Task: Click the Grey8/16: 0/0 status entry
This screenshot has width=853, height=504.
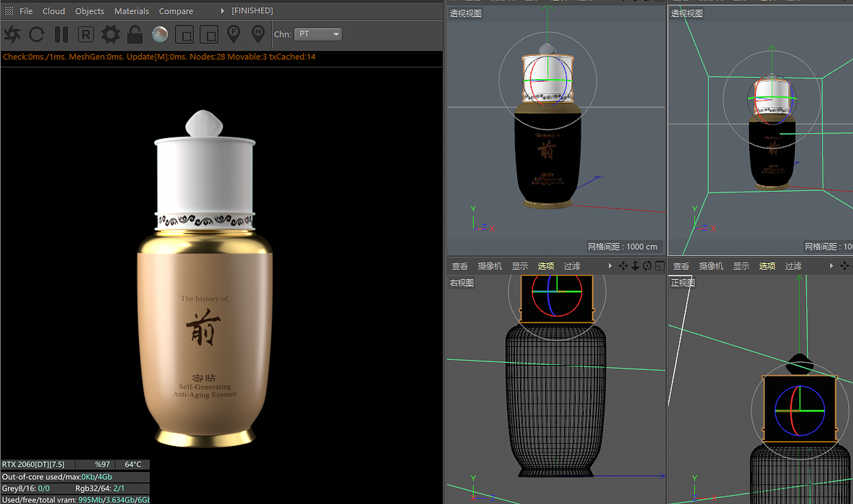Action: click(x=26, y=489)
